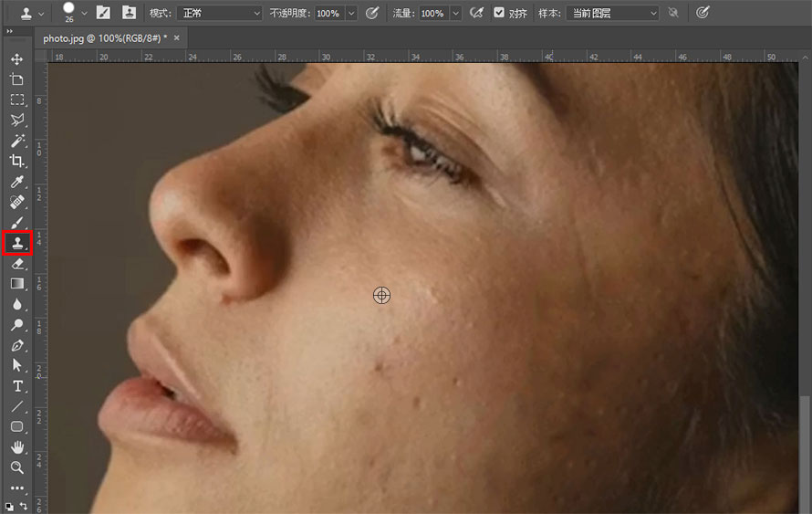Toggle ignore adjustment layers when cloning
This screenshot has height=514, width=812.
(672, 13)
